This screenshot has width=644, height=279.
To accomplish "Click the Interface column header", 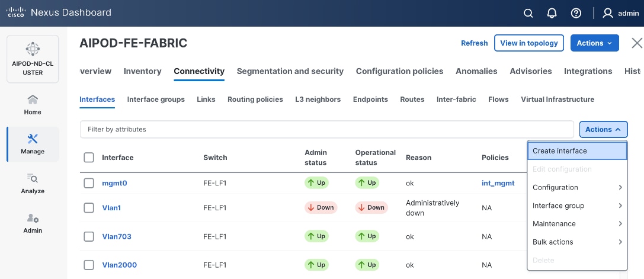I will click(x=118, y=158).
